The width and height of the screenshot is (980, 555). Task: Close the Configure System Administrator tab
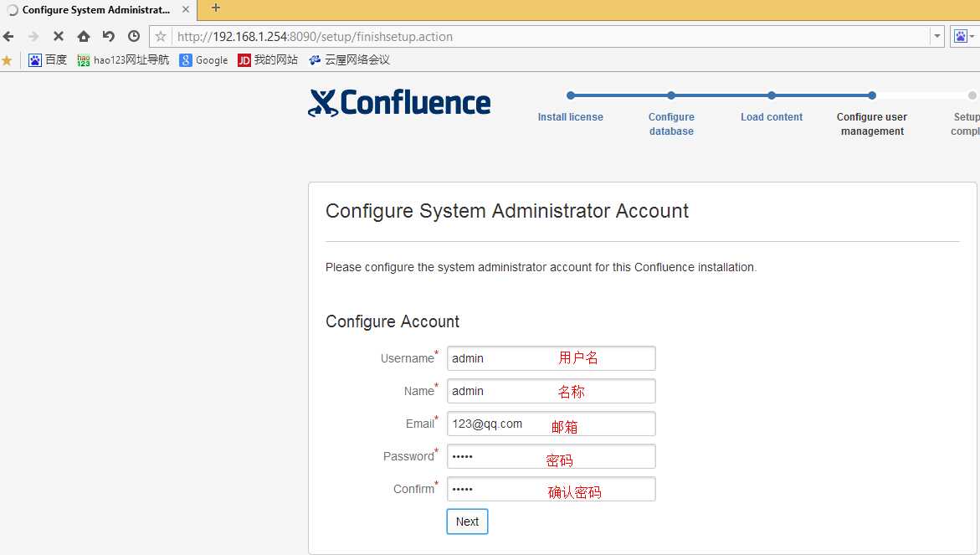click(x=186, y=9)
